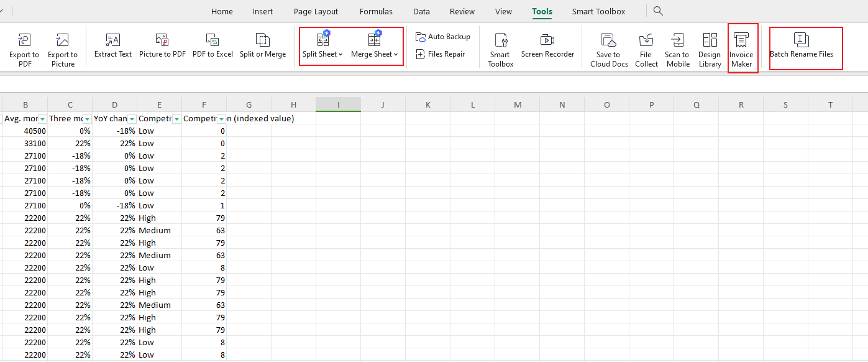Click the search magnifier icon
This screenshot has width=868, height=362.
659,11
